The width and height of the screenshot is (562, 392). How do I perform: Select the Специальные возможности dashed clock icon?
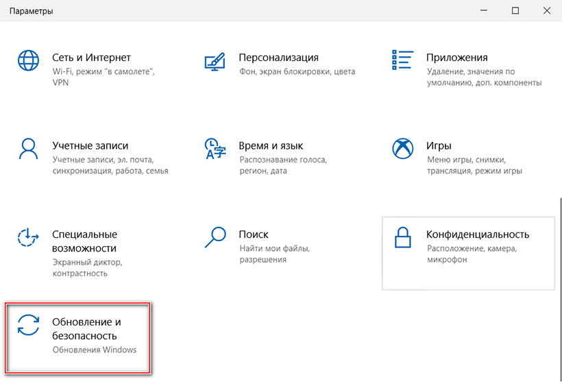click(x=29, y=237)
